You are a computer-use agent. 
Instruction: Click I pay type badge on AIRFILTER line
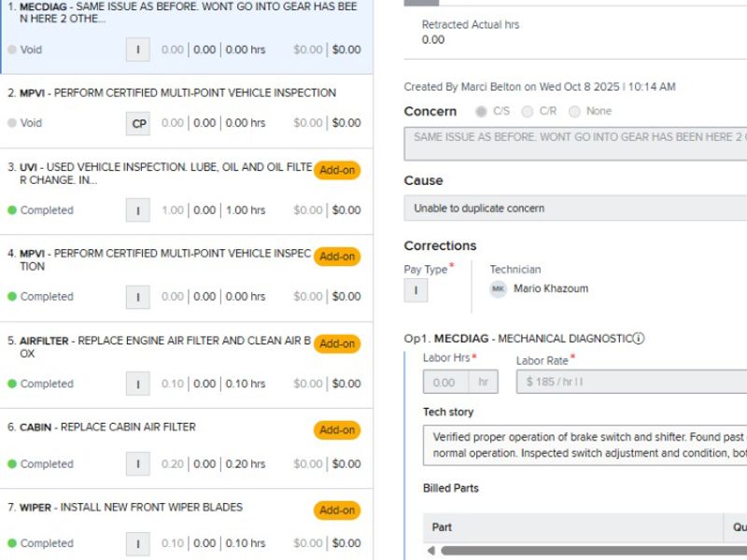(138, 384)
